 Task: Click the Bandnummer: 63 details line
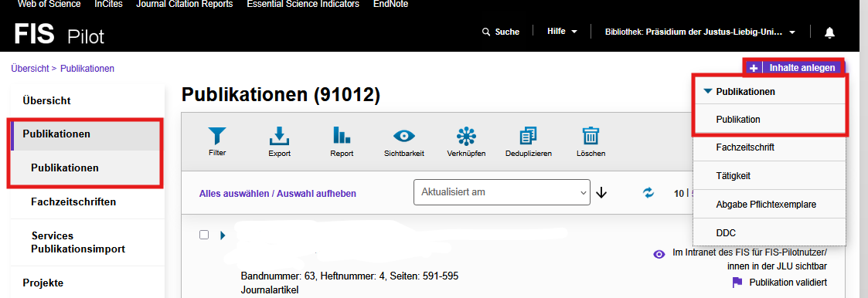click(350, 276)
